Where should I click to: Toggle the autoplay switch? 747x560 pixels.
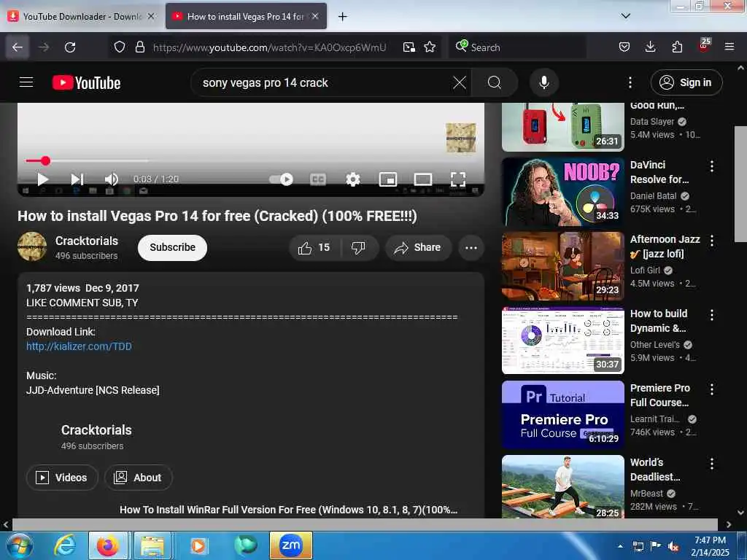(281, 179)
